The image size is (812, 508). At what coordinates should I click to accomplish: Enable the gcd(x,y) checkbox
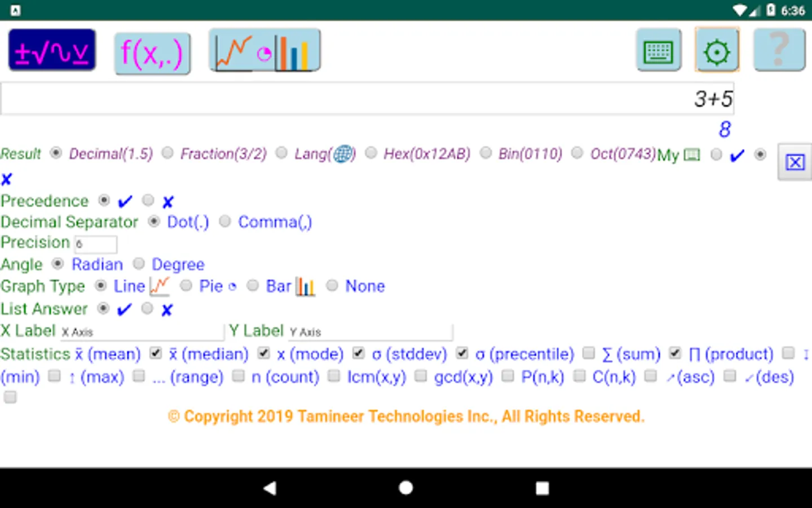[x=507, y=375]
